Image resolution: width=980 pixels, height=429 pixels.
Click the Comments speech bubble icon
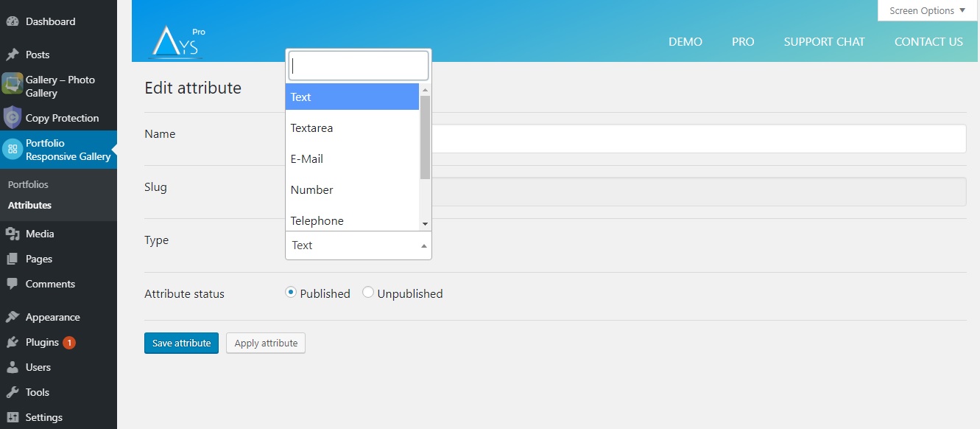click(12, 284)
